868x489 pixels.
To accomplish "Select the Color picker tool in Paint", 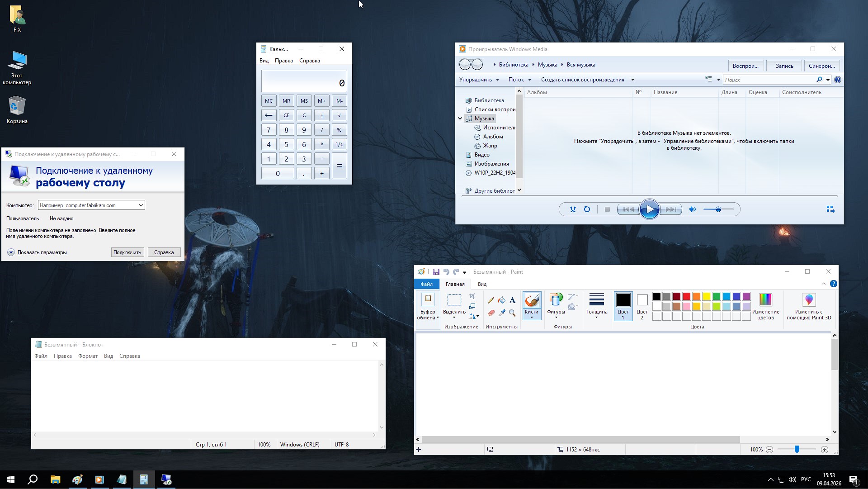I will (x=502, y=312).
